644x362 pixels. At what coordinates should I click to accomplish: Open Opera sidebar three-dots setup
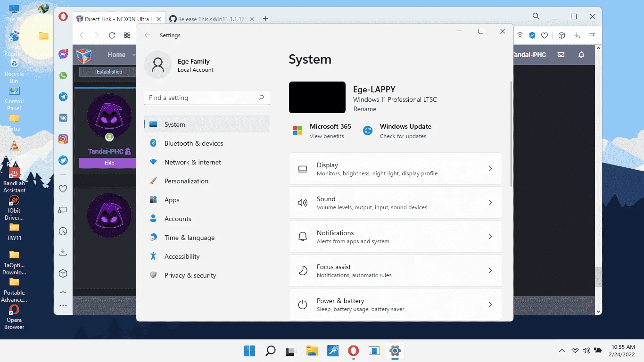pos(63,305)
